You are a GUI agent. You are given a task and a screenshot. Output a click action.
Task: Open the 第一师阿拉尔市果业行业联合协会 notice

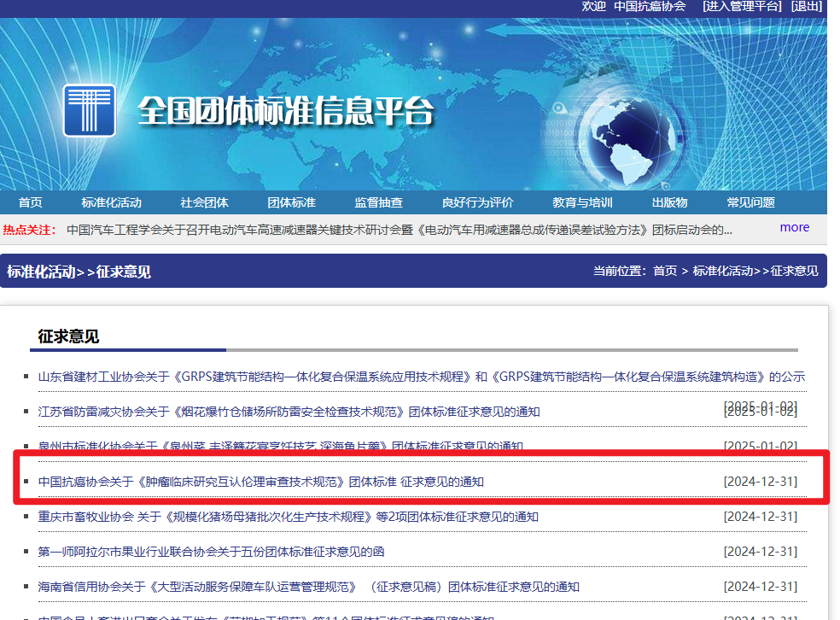click(x=211, y=552)
